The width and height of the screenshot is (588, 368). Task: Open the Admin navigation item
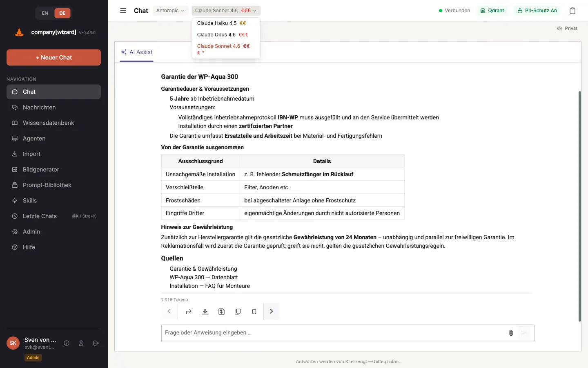pos(53,232)
